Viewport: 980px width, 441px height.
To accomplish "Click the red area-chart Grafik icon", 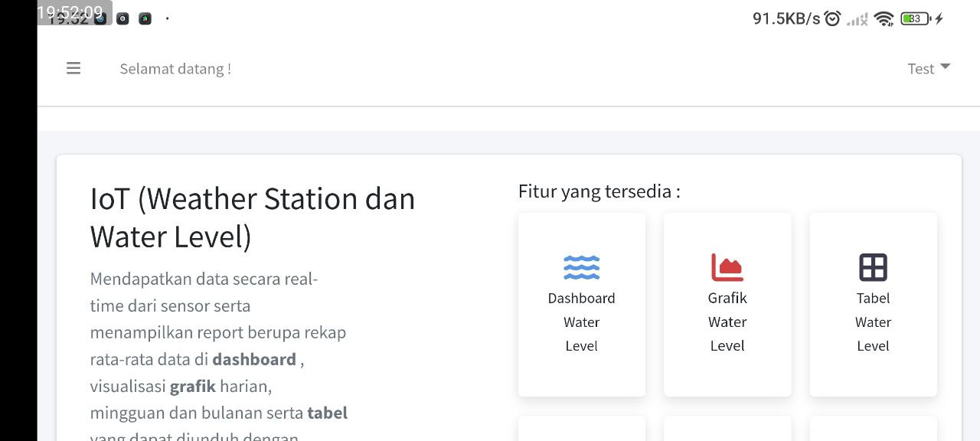I will 727,267.
